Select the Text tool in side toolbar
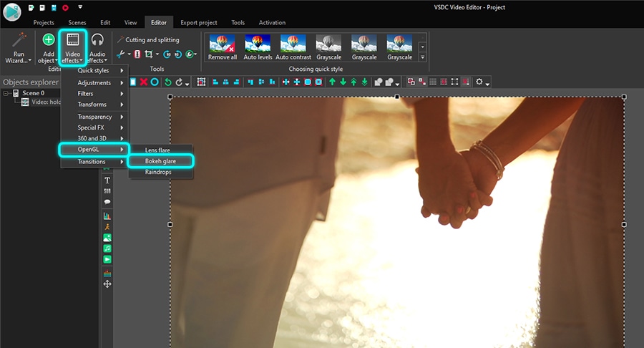Viewport: 644px width, 348px height. pos(107,180)
